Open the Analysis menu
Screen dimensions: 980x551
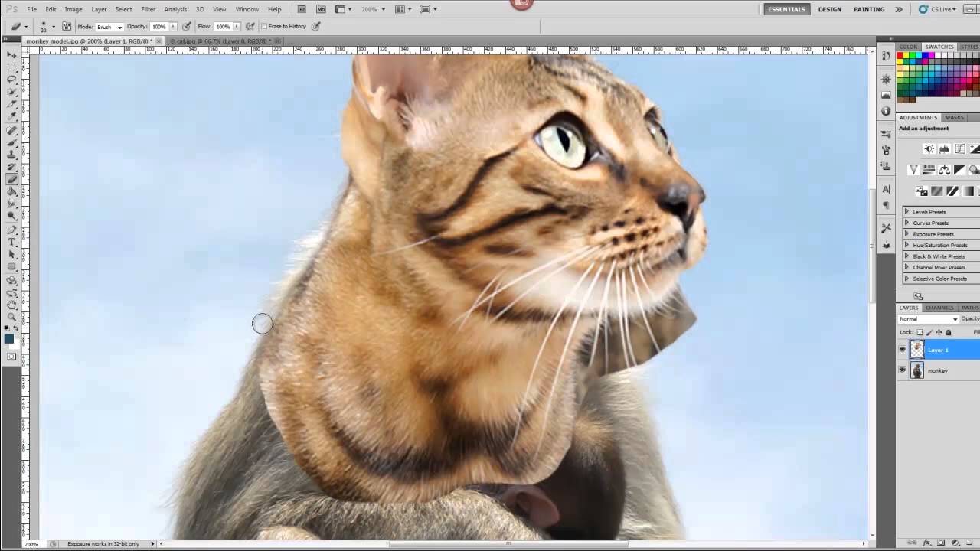pyautogui.click(x=175, y=9)
